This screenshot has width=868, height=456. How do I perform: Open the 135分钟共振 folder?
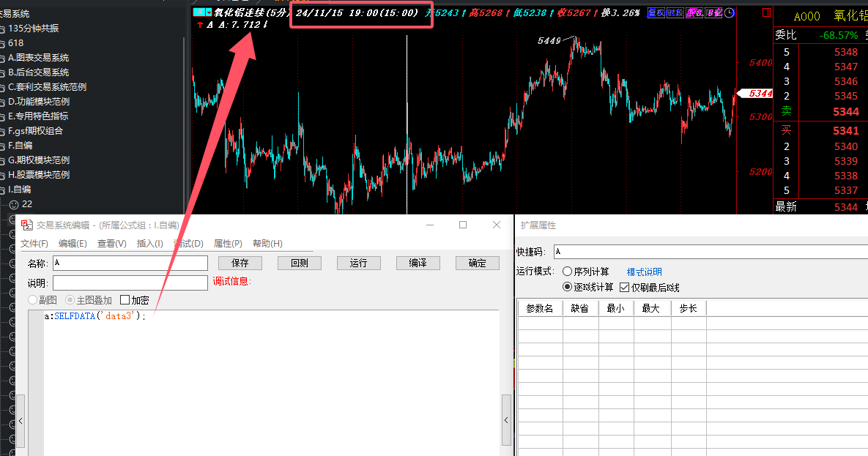33,29
